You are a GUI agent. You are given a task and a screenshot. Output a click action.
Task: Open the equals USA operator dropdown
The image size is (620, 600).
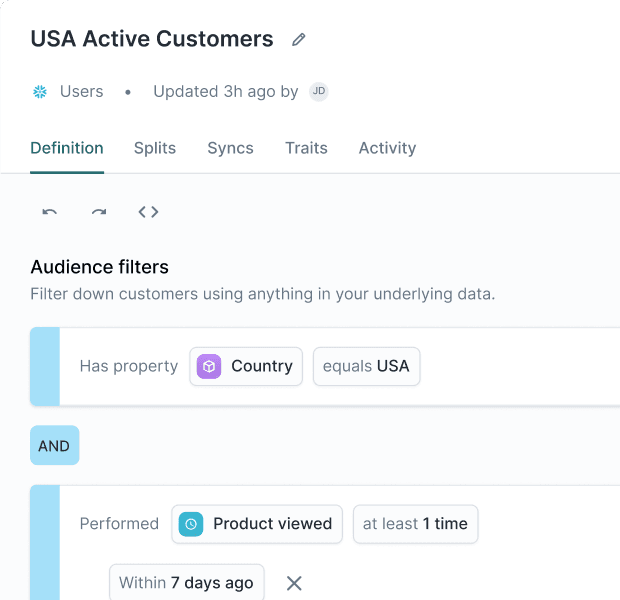pos(366,366)
